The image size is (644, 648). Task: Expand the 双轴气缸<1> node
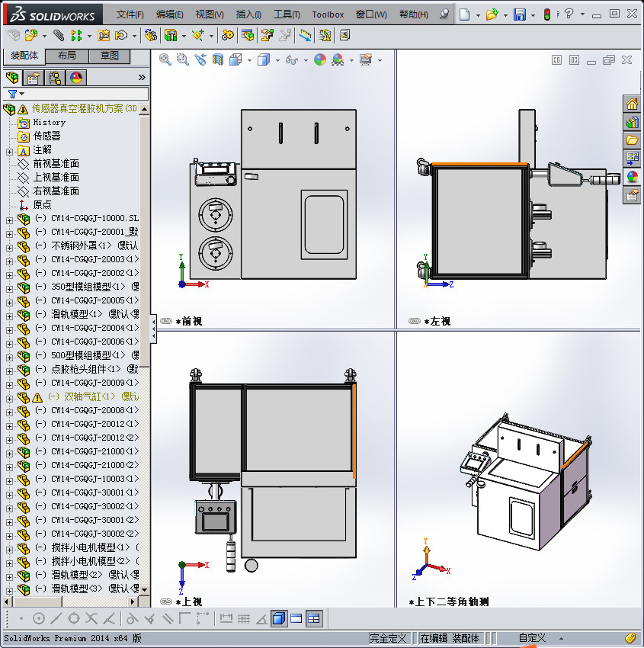(9, 399)
